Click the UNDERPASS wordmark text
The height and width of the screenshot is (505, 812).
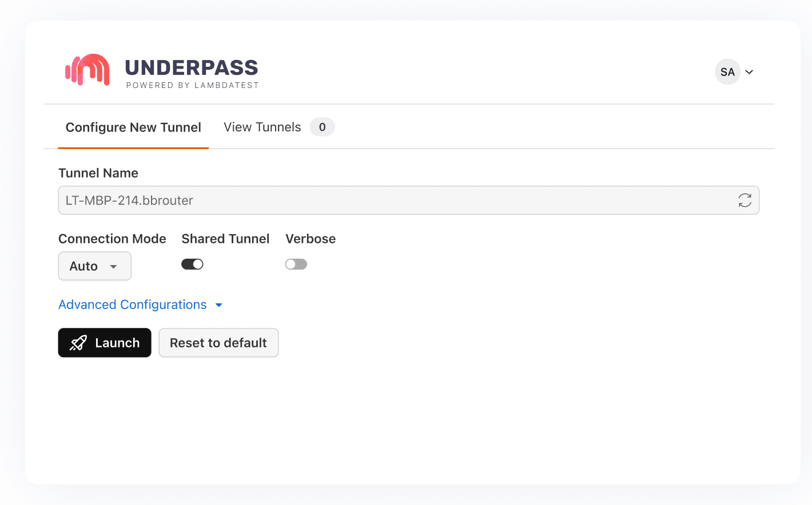192,67
